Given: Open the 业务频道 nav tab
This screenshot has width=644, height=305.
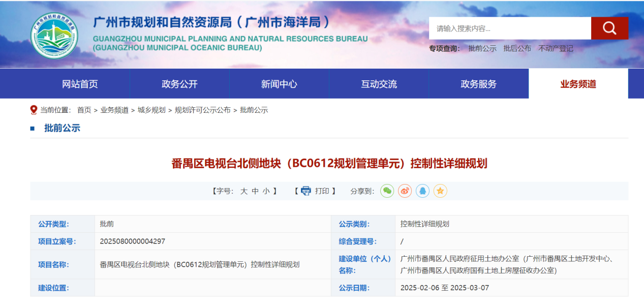Looking at the screenshot, I should [578, 84].
